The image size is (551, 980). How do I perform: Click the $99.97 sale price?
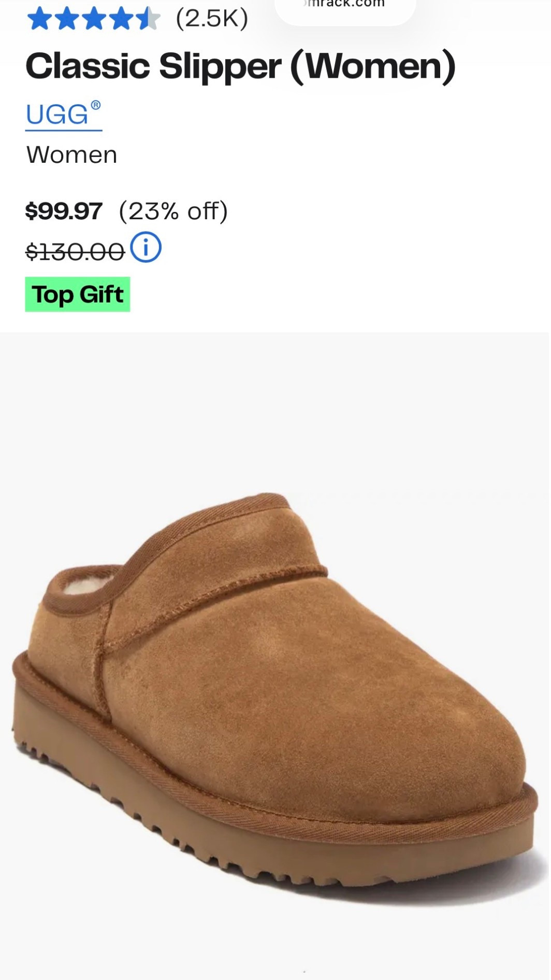[64, 211]
